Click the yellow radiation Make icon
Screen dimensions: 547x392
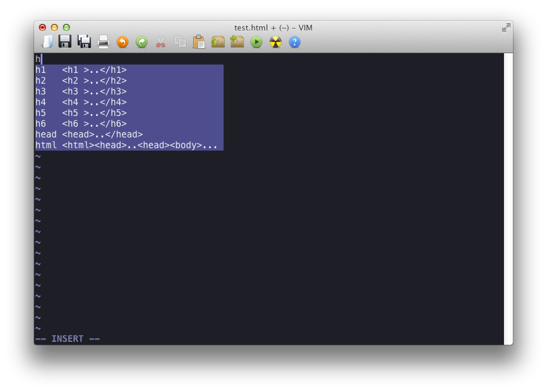tap(275, 42)
